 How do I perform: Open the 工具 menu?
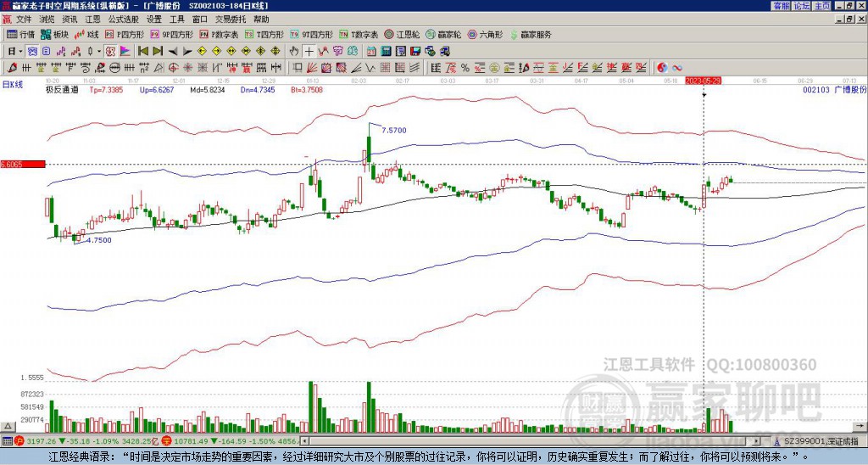(177, 20)
